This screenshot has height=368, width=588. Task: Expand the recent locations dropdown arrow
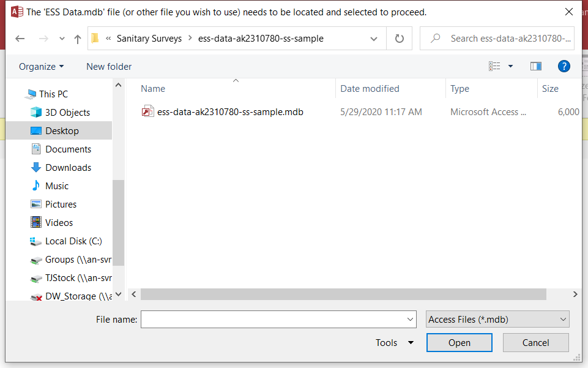[61, 39]
